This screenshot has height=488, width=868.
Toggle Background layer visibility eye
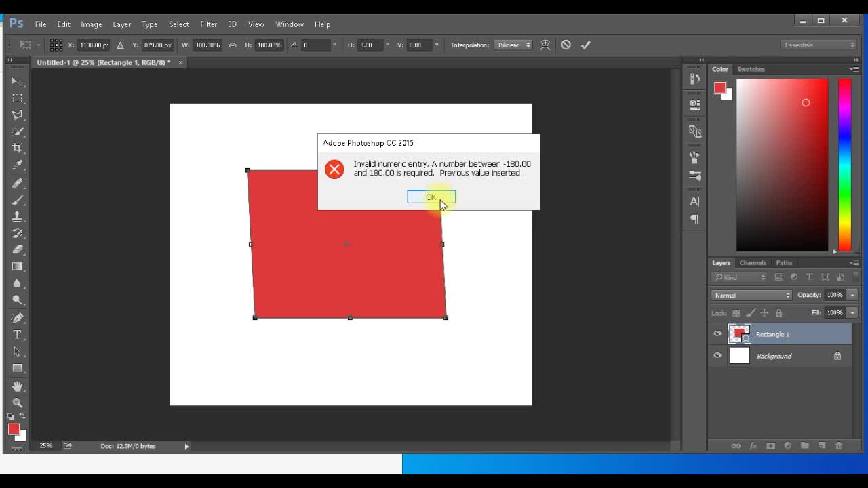pos(717,355)
